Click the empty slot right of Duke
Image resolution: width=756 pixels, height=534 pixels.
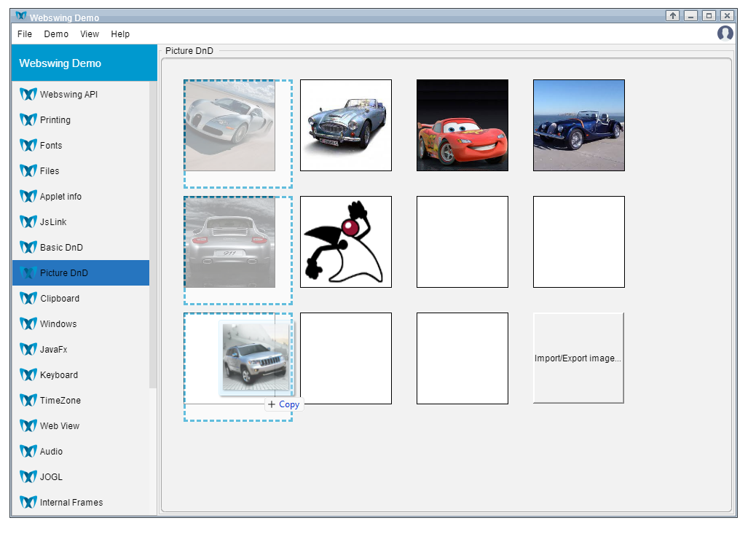(x=462, y=242)
